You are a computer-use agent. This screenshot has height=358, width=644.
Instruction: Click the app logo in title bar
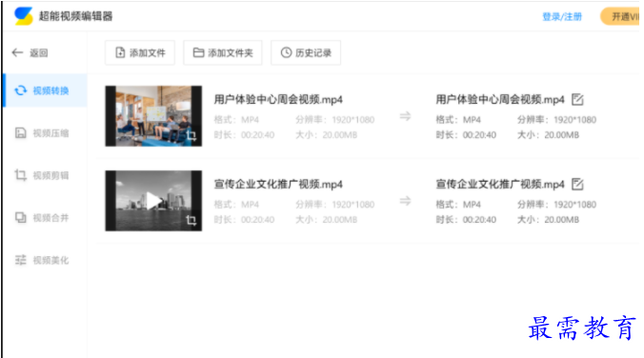(x=24, y=16)
